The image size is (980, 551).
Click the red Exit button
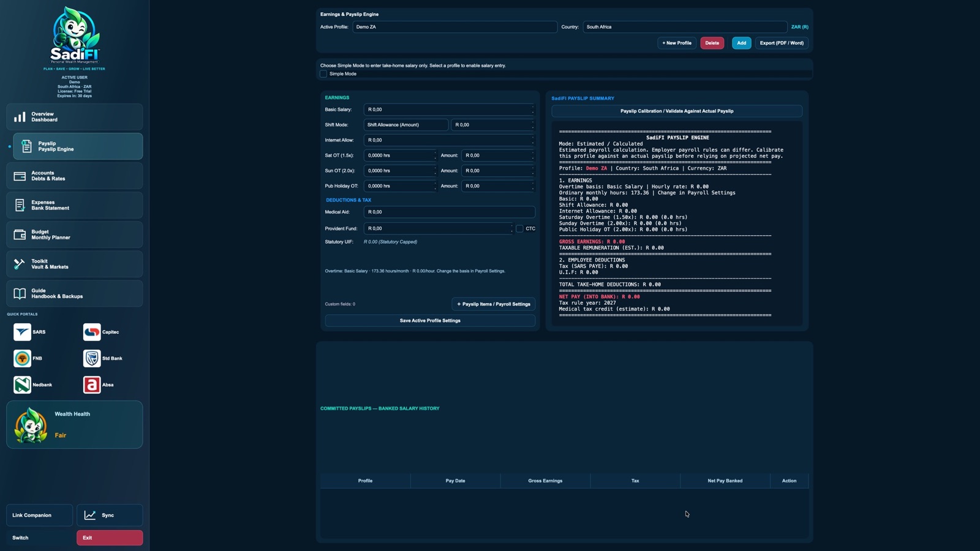tap(110, 538)
